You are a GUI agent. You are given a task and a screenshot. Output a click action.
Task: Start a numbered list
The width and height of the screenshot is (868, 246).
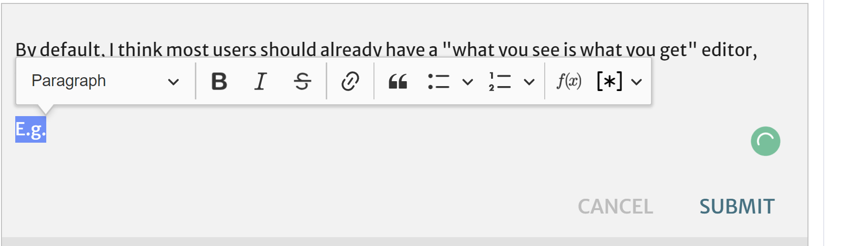(500, 81)
